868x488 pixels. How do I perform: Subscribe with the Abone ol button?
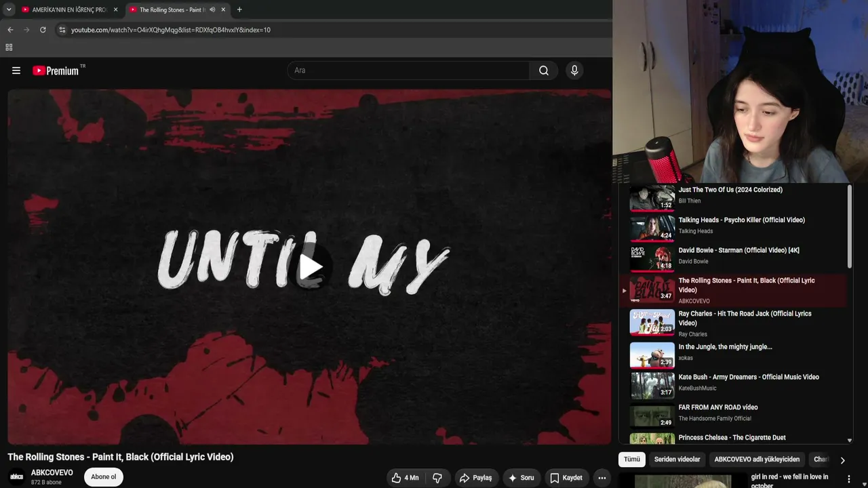tap(104, 477)
